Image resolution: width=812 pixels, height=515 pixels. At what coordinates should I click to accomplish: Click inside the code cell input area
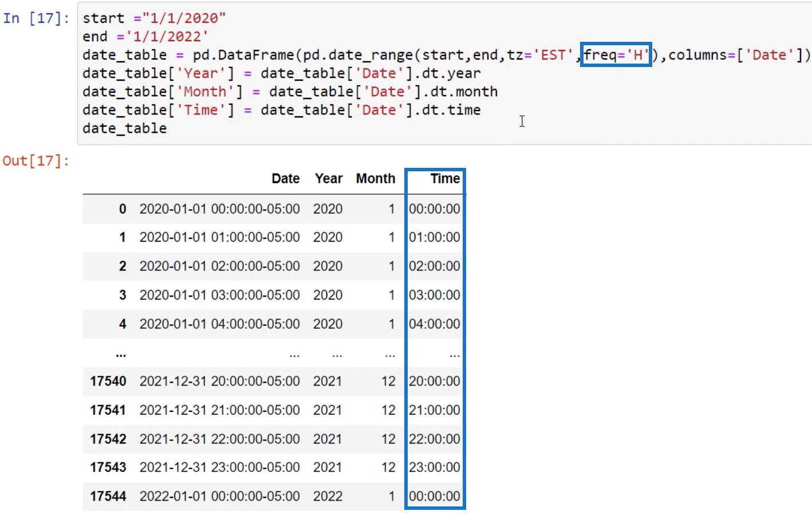click(444, 73)
